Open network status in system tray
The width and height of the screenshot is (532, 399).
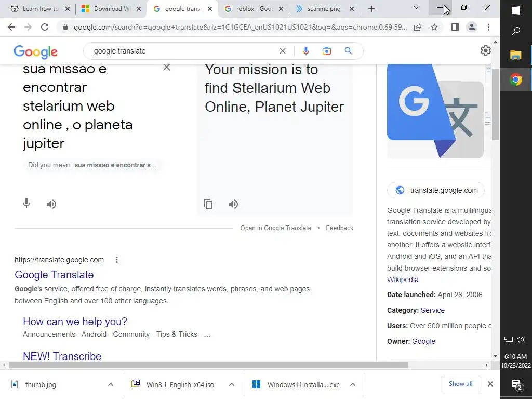[508, 340]
